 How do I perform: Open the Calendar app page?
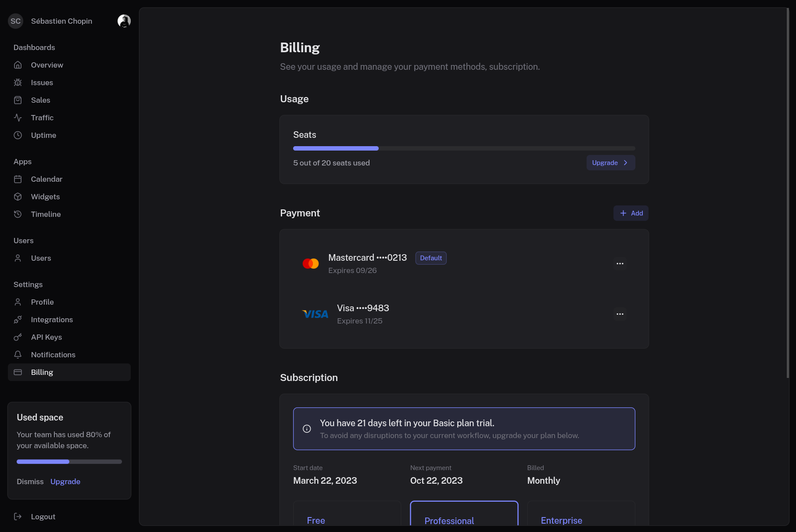[47, 179]
